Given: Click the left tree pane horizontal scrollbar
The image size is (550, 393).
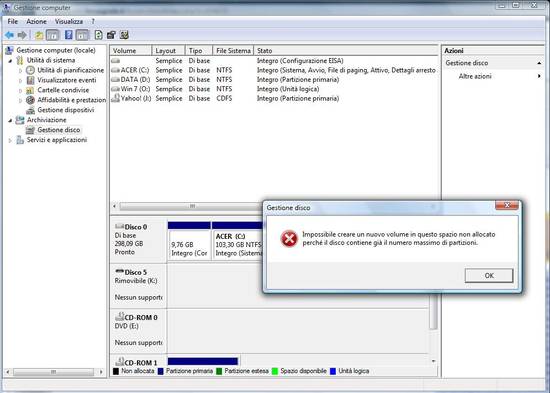Looking at the screenshot, I should 53,372.
